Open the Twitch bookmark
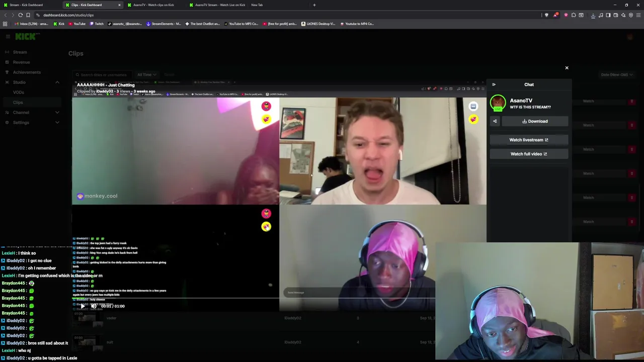 click(97, 24)
